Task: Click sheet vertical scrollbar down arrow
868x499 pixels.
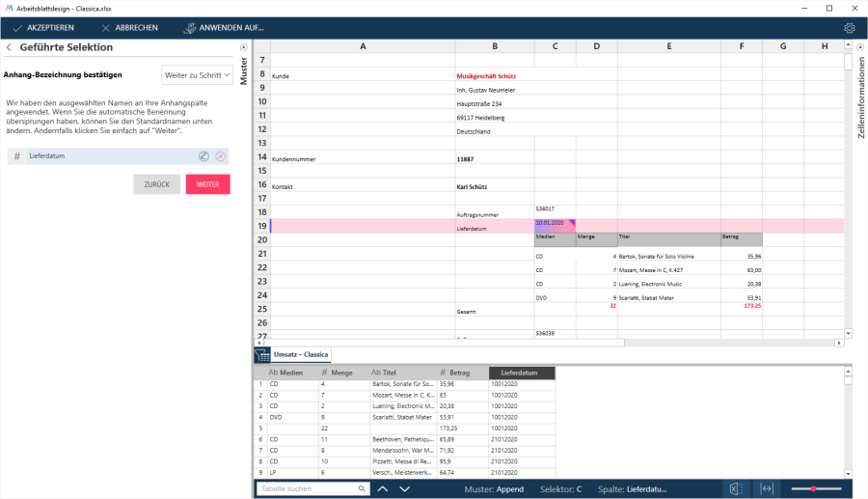Action: (x=848, y=333)
